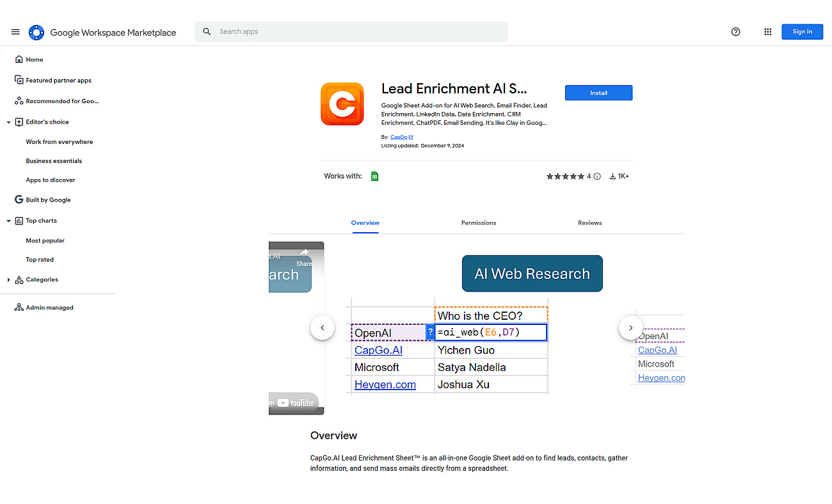Switch to the Reviews tab
The height and width of the screenshot is (504, 832).
click(590, 223)
